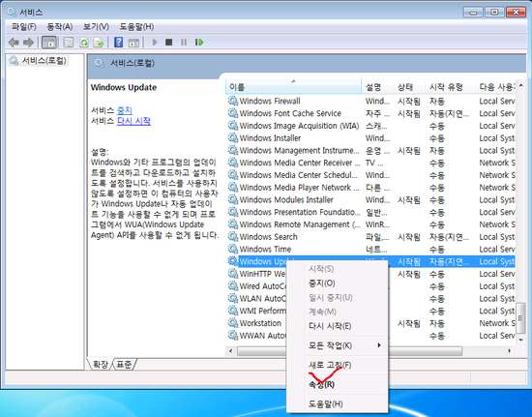Click the Forward arrow toolbar icon

tap(28, 43)
